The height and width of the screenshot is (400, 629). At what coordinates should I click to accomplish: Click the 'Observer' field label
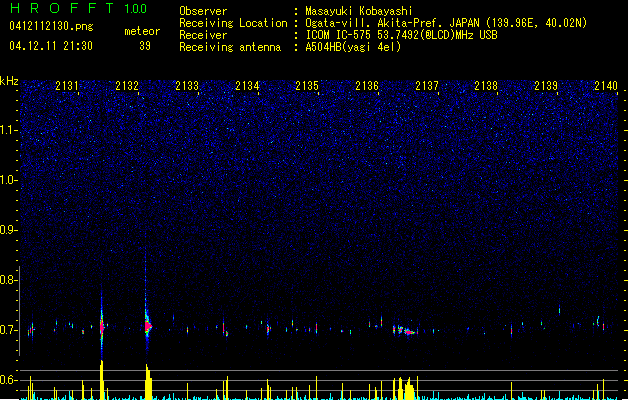click(203, 11)
